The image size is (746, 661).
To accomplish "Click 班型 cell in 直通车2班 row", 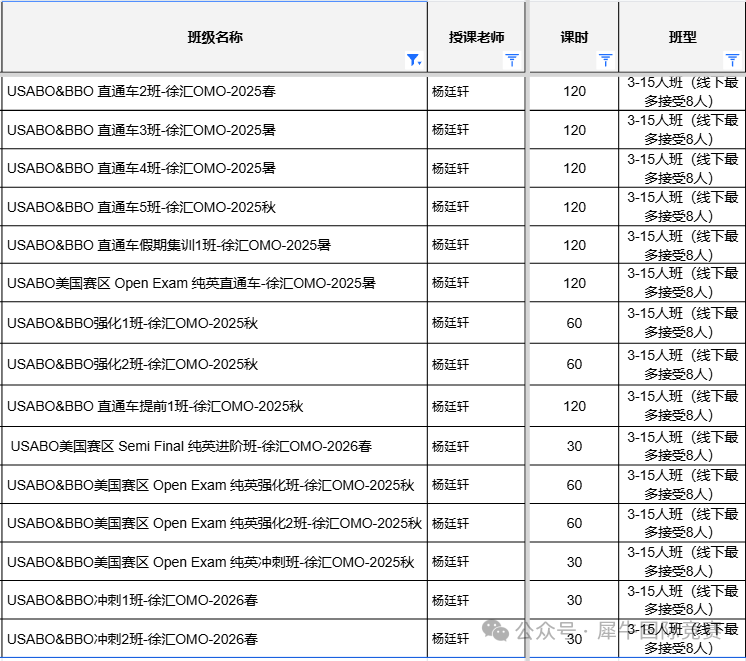I will pyautogui.click(x=682, y=92).
